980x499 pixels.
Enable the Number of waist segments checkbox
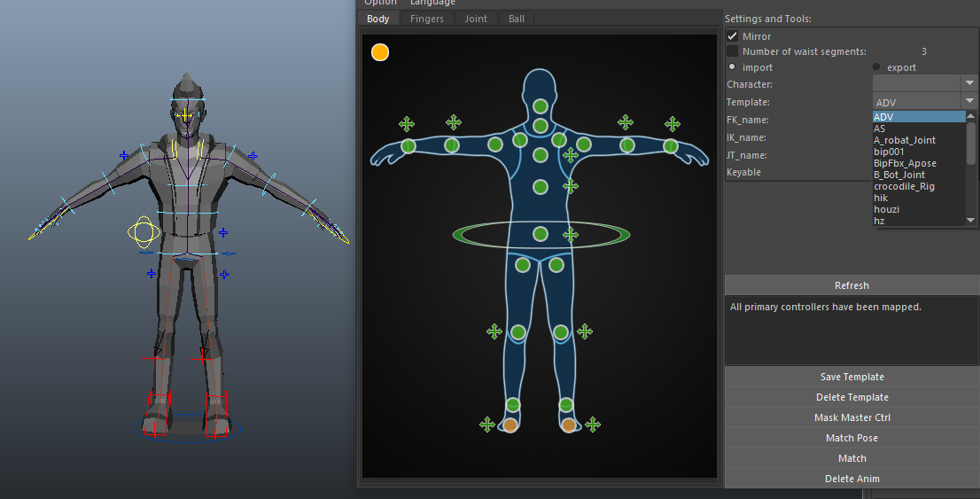733,51
